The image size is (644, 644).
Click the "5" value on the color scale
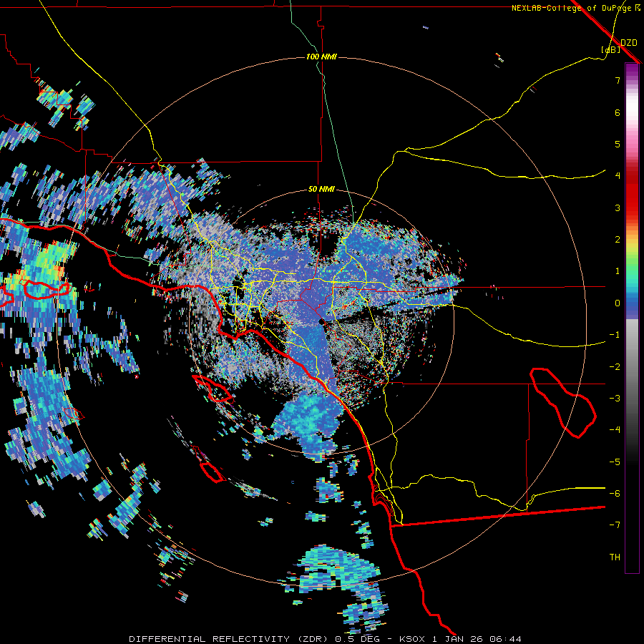pos(618,144)
